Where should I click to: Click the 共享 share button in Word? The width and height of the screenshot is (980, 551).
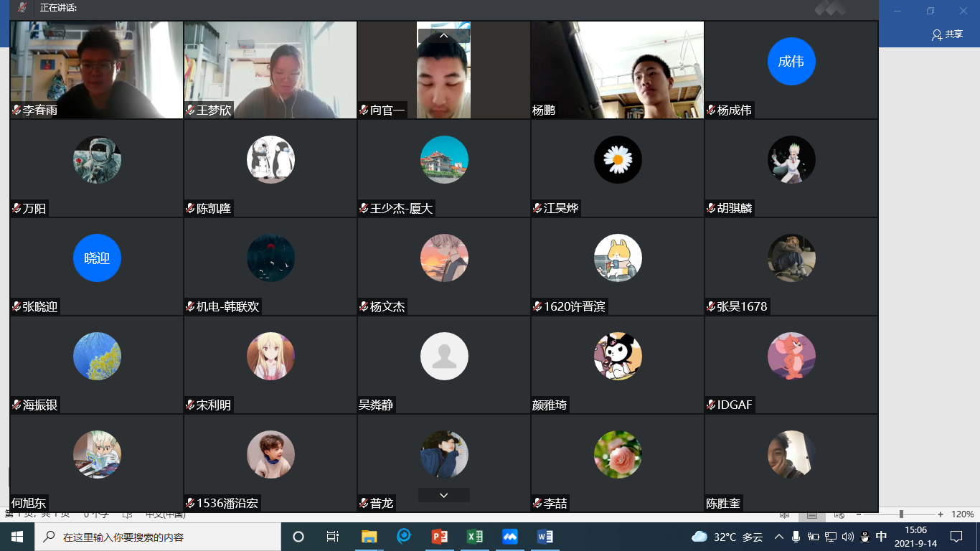pyautogui.click(x=947, y=34)
